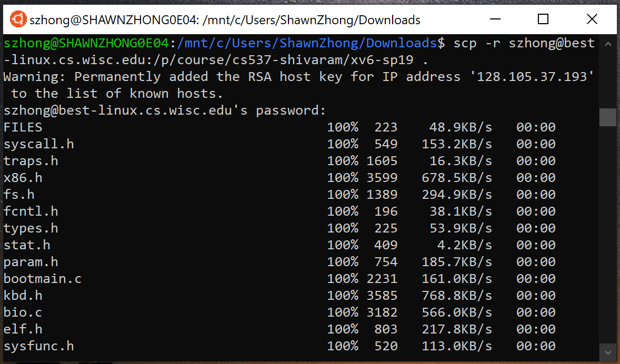Maximize the terminal window
The width and height of the screenshot is (620, 364).
click(x=543, y=20)
